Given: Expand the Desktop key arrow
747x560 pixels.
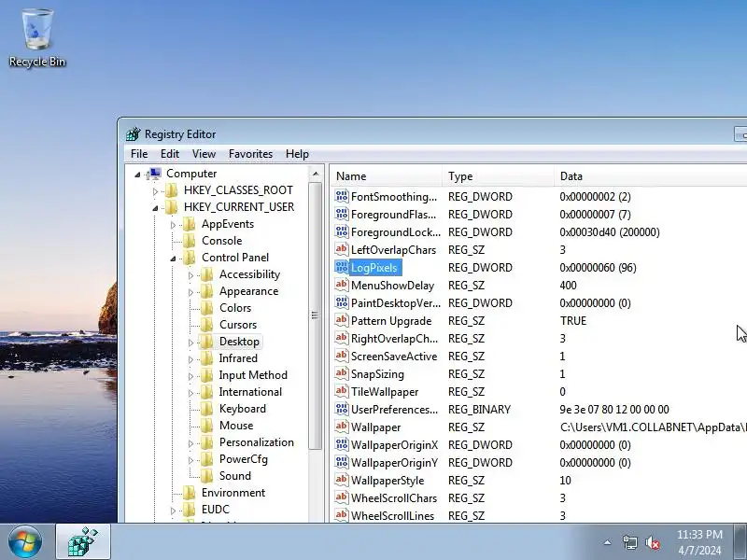Looking at the screenshot, I should (190, 343).
